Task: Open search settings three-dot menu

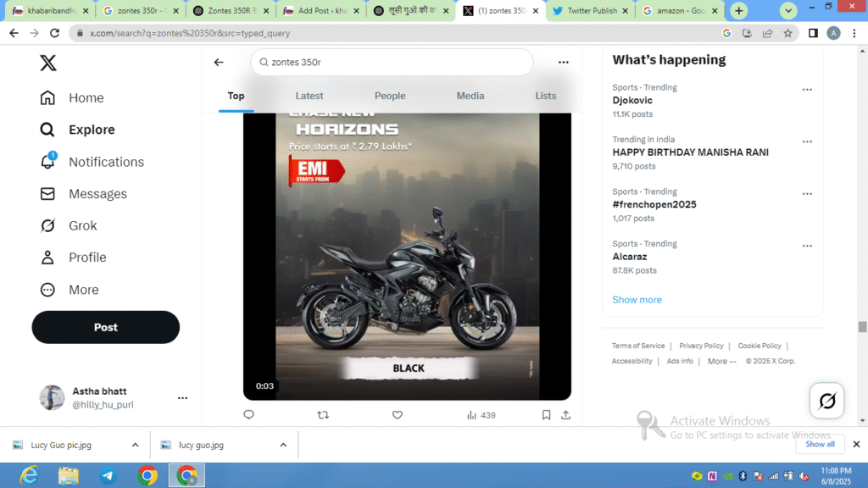Action: pyautogui.click(x=564, y=62)
